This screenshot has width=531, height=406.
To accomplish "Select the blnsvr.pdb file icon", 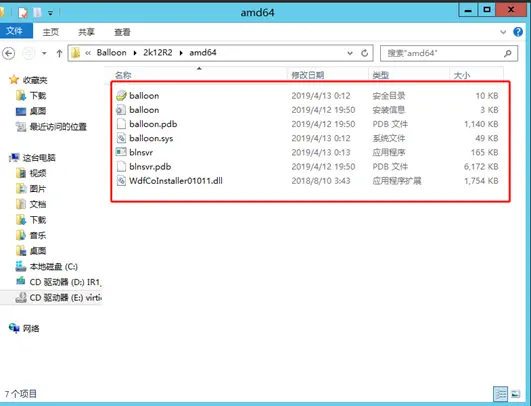I will [121, 167].
